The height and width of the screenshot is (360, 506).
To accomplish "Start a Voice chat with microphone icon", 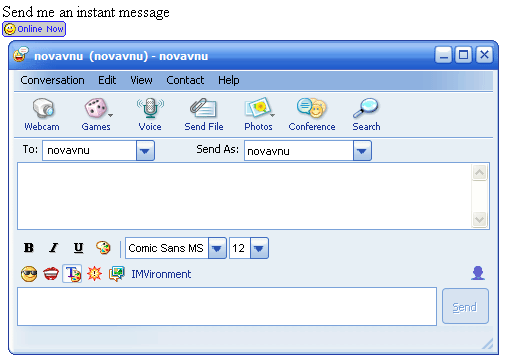I will 150,114.
